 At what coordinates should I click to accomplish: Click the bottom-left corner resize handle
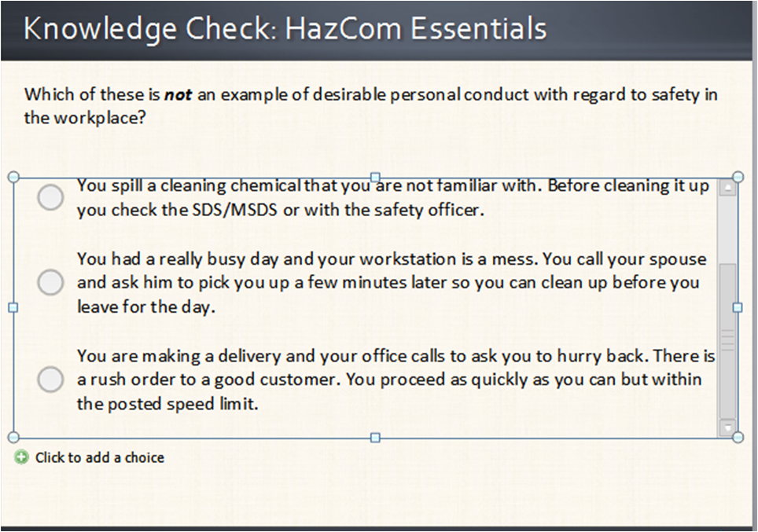pyautogui.click(x=13, y=438)
